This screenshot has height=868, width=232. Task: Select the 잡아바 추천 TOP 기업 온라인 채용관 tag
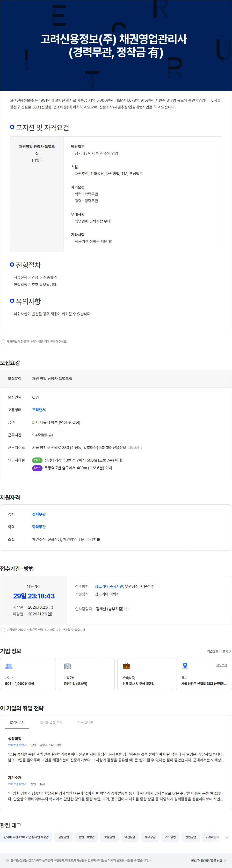[26, 837]
